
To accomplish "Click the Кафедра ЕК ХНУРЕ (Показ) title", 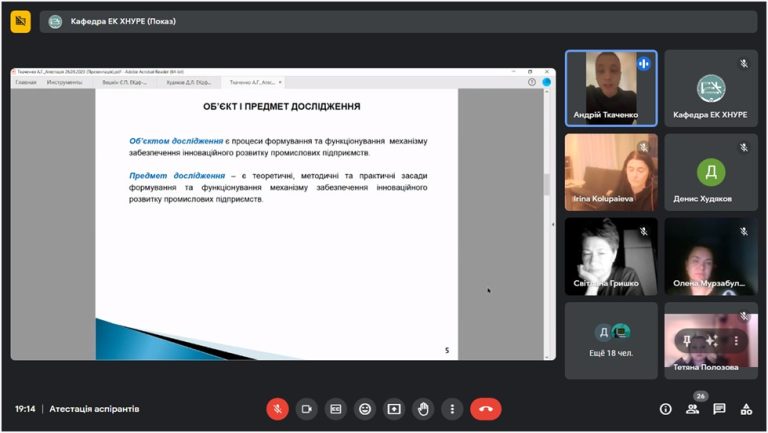I will coord(123,22).
